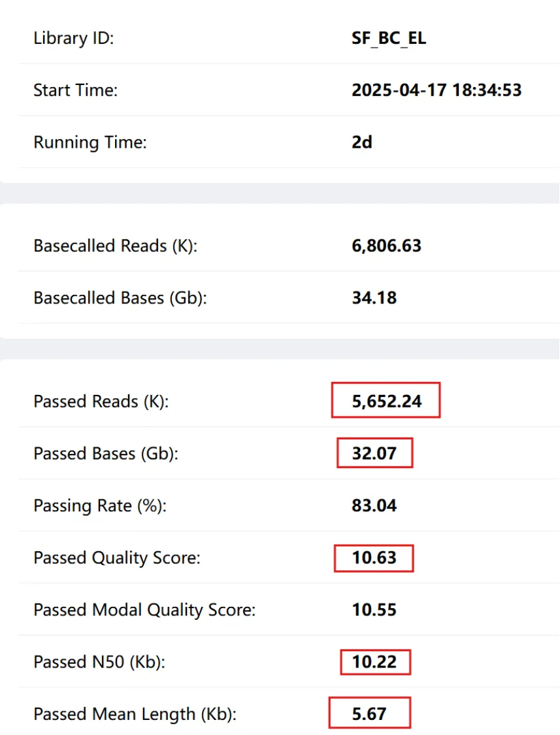Click the Passed Reads (K) label
The width and height of the screenshot is (560, 735).
point(101,402)
